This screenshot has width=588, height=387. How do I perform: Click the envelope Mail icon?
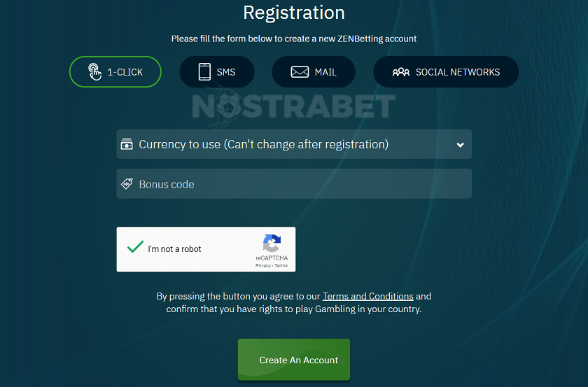(300, 72)
